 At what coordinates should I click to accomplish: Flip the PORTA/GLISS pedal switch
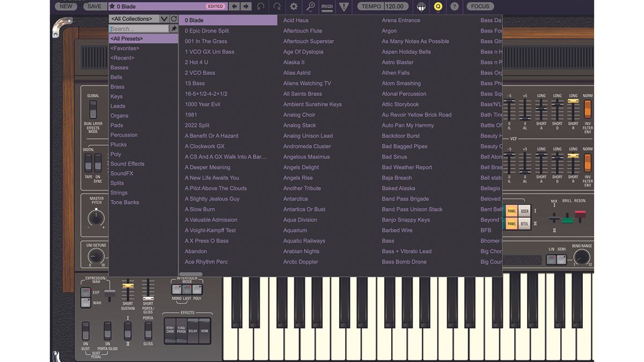pos(107,331)
